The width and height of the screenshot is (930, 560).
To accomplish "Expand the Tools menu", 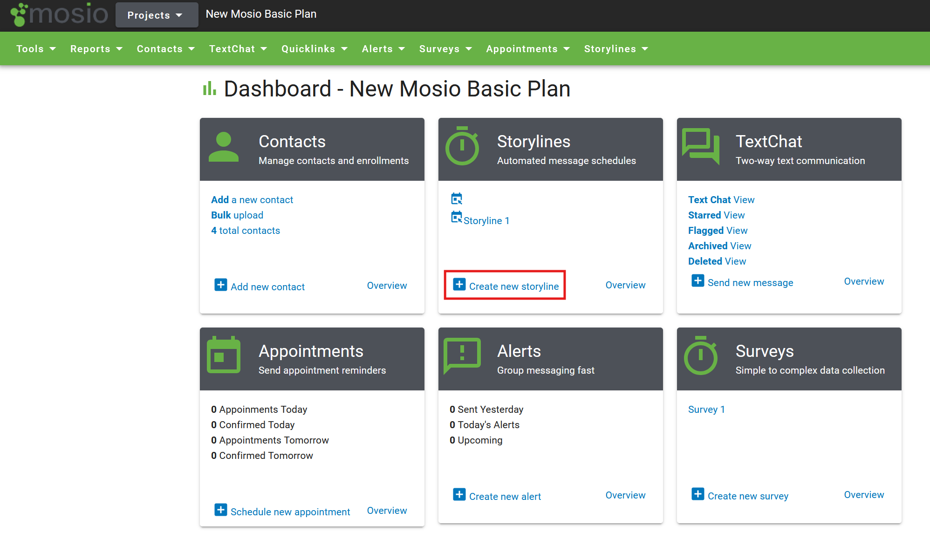I will point(36,49).
